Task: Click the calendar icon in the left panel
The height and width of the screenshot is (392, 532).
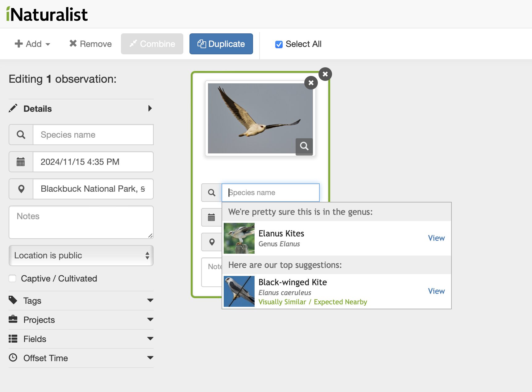Action: pos(21,162)
